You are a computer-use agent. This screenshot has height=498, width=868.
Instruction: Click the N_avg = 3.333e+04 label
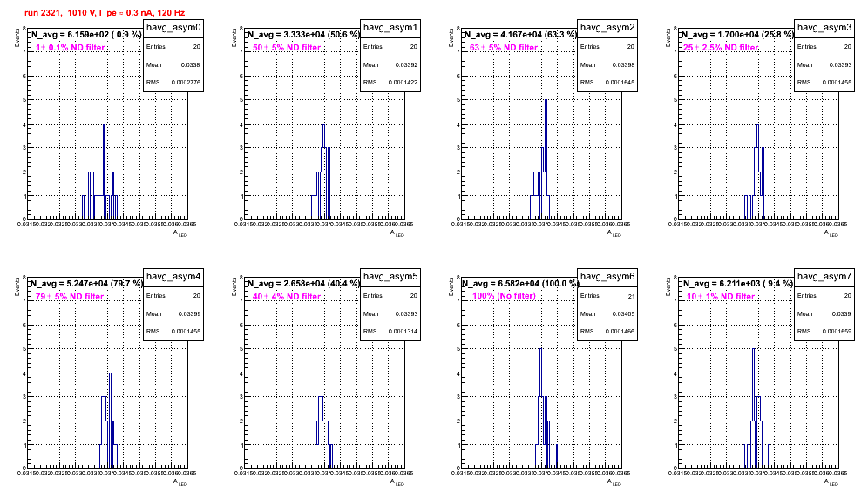coord(302,35)
